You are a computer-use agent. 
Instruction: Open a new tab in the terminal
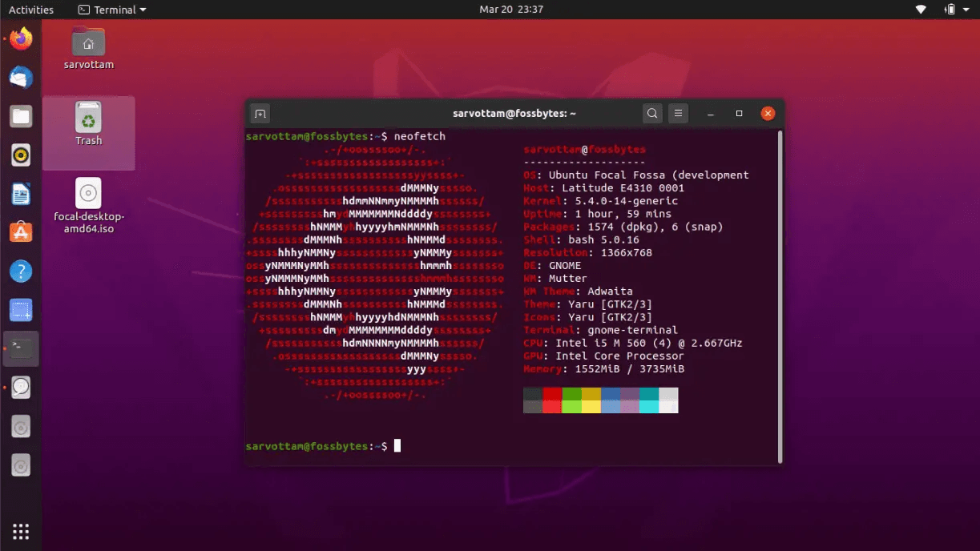(x=260, y=114)
